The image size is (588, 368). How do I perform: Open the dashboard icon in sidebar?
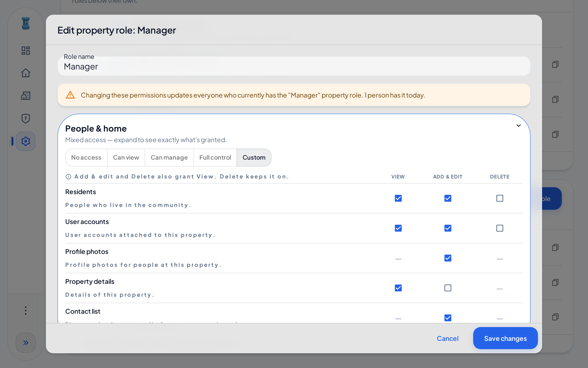tap(25, 50)
